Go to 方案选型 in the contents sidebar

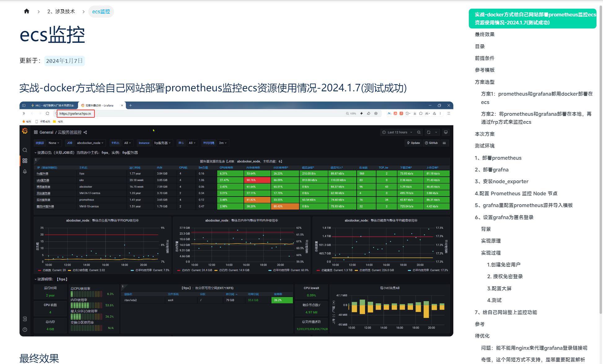click(485, 82)
